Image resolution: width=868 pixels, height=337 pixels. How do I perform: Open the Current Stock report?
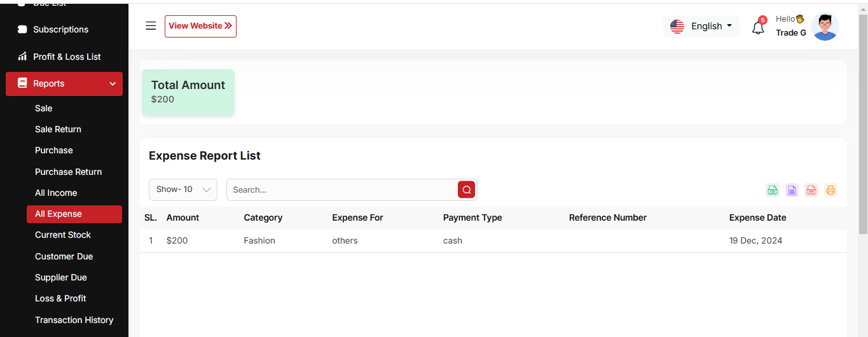(63, 235)
